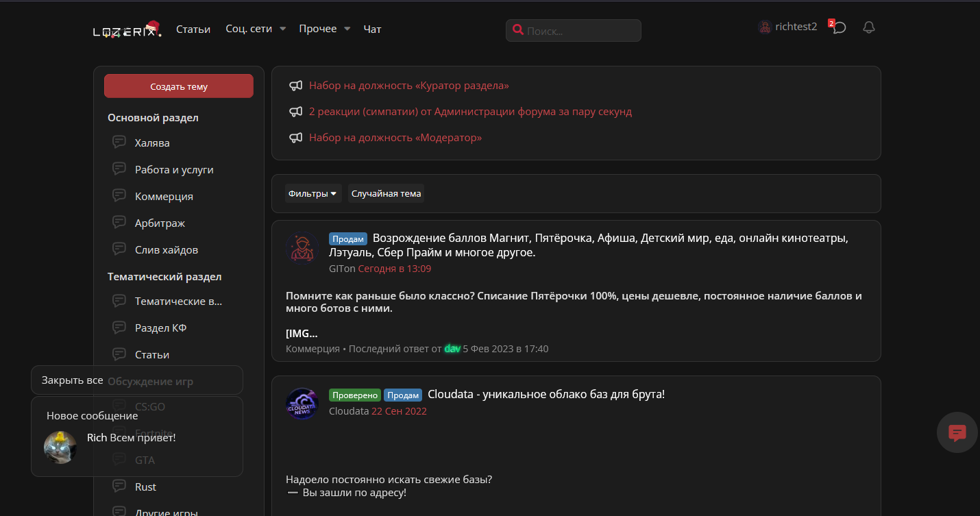Open the «2 реакции (симпатии)» announcement link
Viewport: 980px width, 516px height.
pyautogui.click(x=470, y=111)
